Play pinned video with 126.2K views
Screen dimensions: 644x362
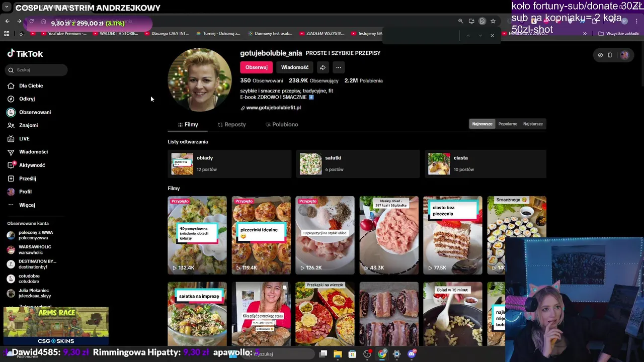point(325,235)
